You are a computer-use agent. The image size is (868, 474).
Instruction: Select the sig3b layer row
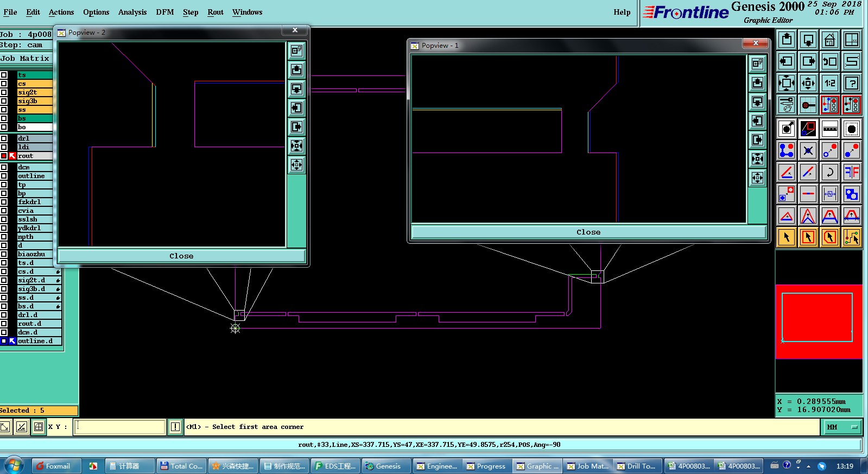(35, 101)
